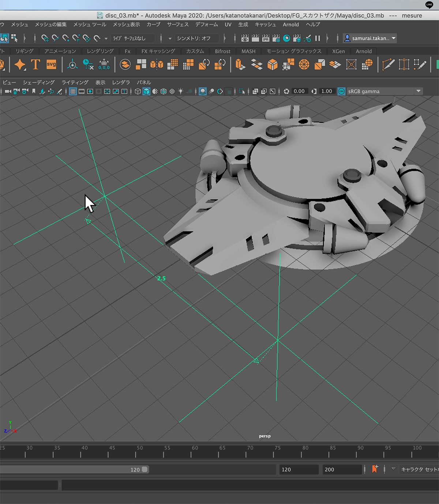The image size is (439, 504).
Task: Open the Deform menu
Action: point(206,24)
